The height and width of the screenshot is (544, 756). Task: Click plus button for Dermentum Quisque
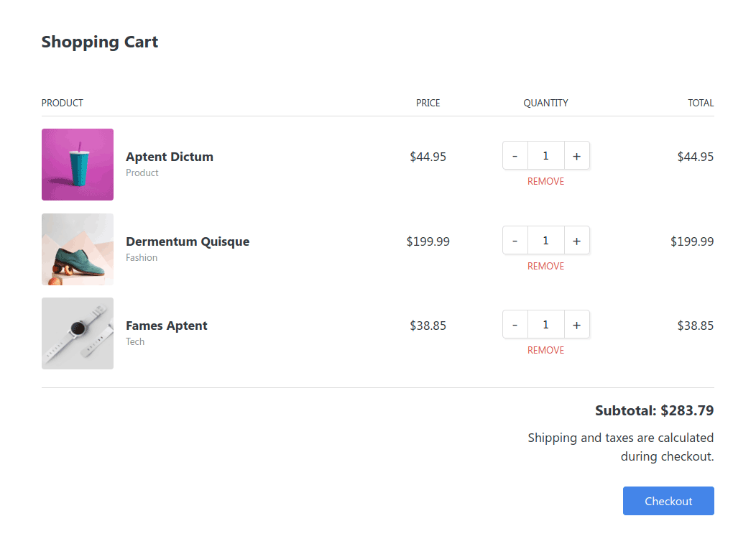pos(576,241)
